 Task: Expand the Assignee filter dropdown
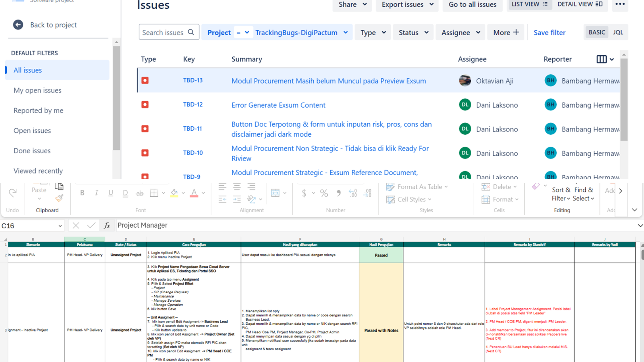coord(460,33)
